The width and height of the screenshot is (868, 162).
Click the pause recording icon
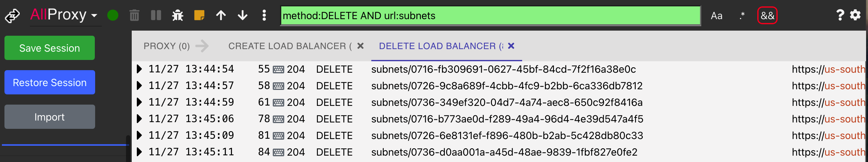pos(156,16)
